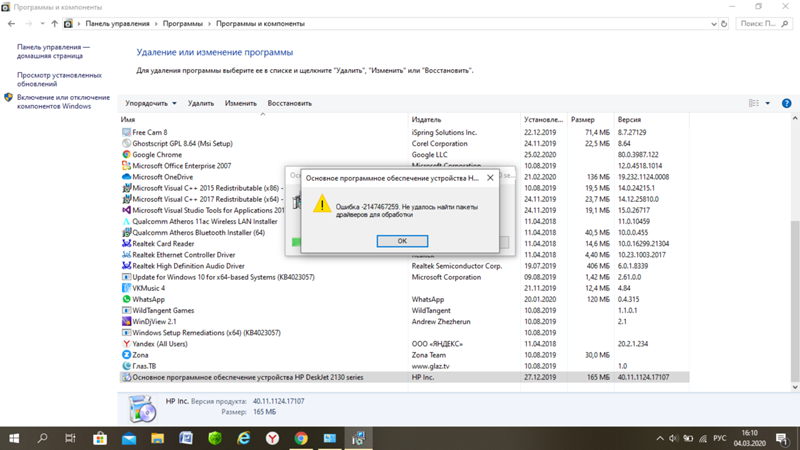800x450 pixels.
Task: Click Восстановить in the toolbar
Action: pyautogui.click(x=289, y=103)
